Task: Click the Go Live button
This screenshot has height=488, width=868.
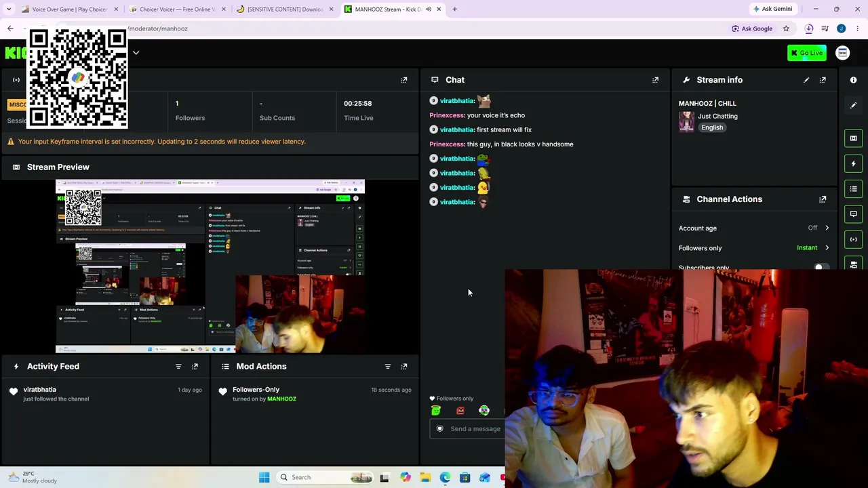Action: [x=807, y=53]
